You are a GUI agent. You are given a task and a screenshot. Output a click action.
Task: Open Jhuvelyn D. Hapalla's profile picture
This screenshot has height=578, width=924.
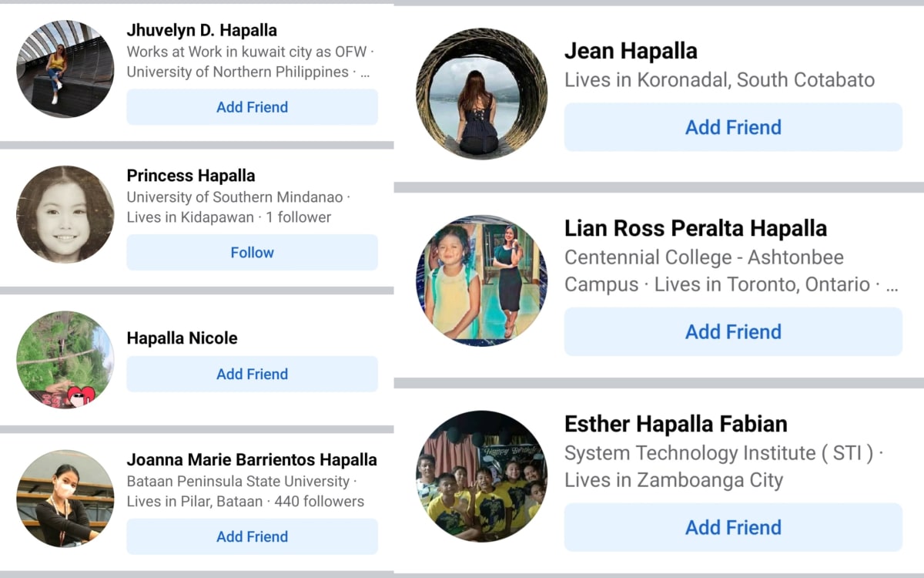(x=65, y=69)
